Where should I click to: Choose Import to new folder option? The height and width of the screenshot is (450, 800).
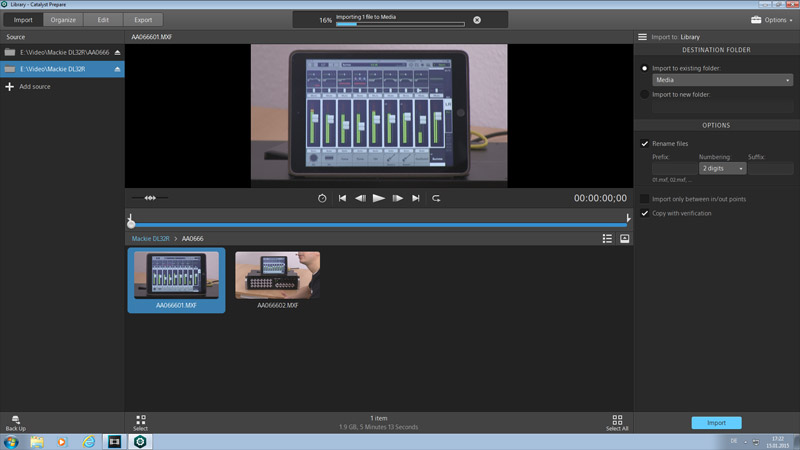(645, 94)
